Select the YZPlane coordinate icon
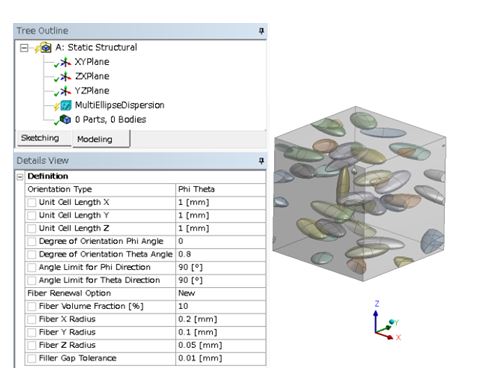Image resolution: width=495 pixels, height=384 pixels. point(65,91)
